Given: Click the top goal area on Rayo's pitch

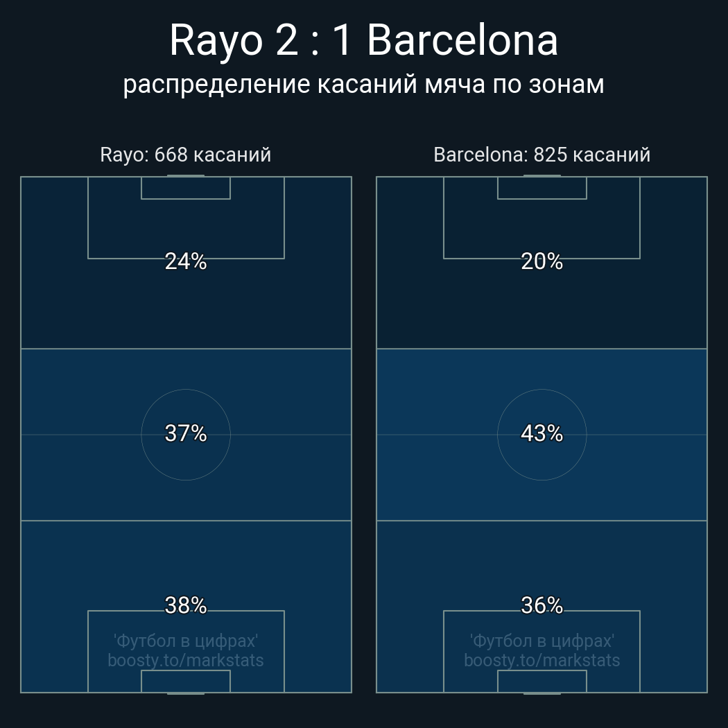Looking at the screenshot, I should tap(186, 188).
